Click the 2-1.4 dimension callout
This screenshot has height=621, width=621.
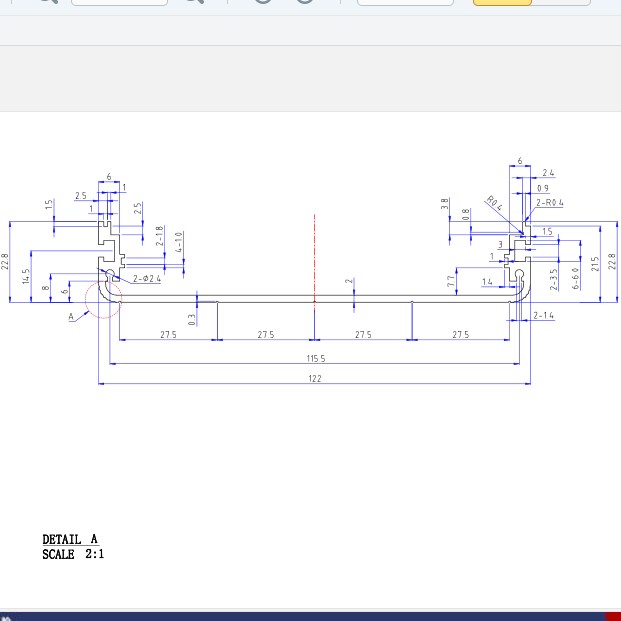pyautogui.click(x=543, y=315)
